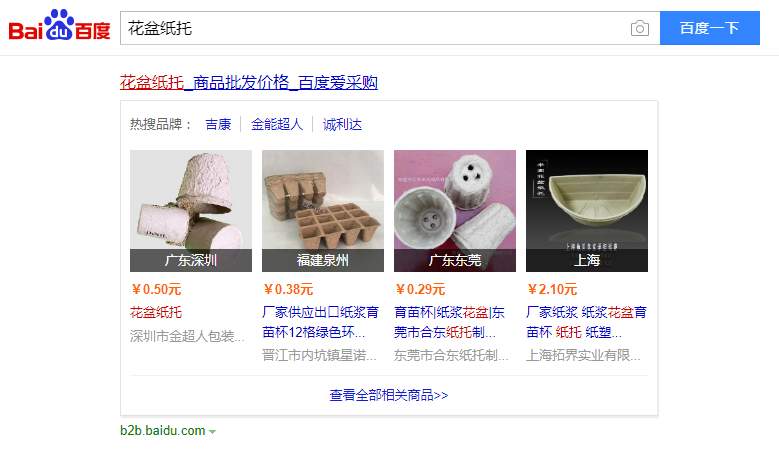
Task: Open the Baidu logo homepage
Action: tap(59, 25)
